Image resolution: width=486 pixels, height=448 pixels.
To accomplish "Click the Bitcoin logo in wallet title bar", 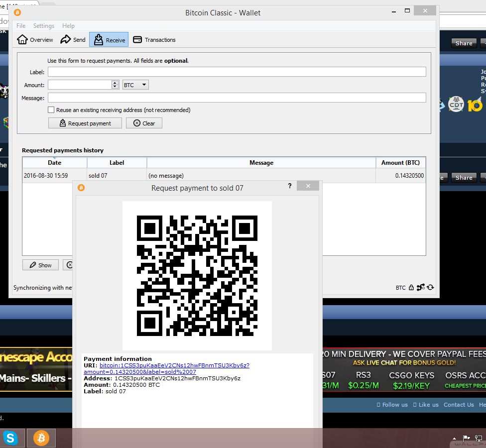I will 17,12.
